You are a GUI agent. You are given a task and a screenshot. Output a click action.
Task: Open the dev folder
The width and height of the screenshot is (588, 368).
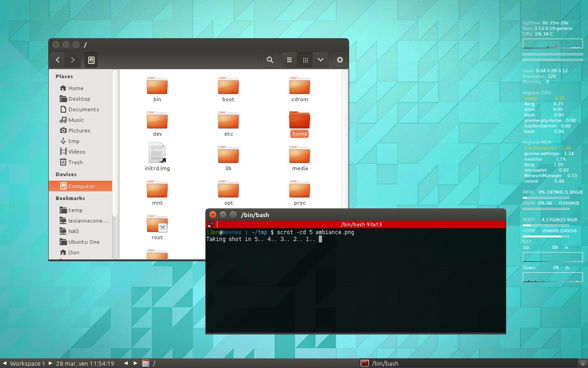[x=157, y=124]
